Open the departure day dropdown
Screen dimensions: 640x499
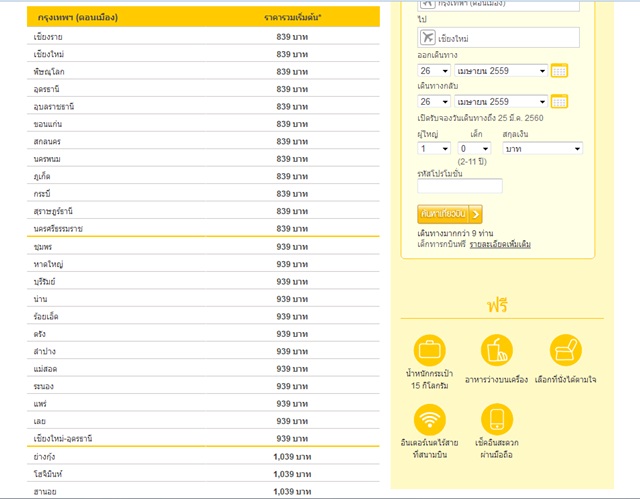click(434, 71)
